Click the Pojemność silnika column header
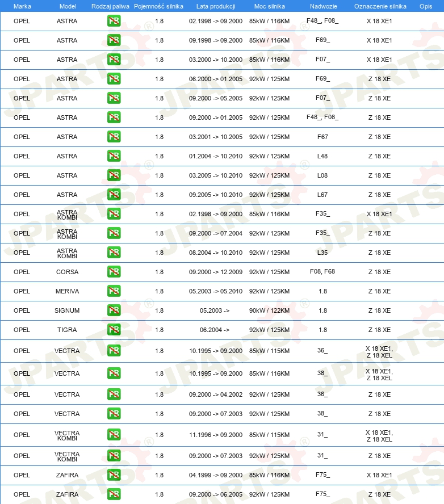This screenshot has width=444, height=504. click(158, 6)
